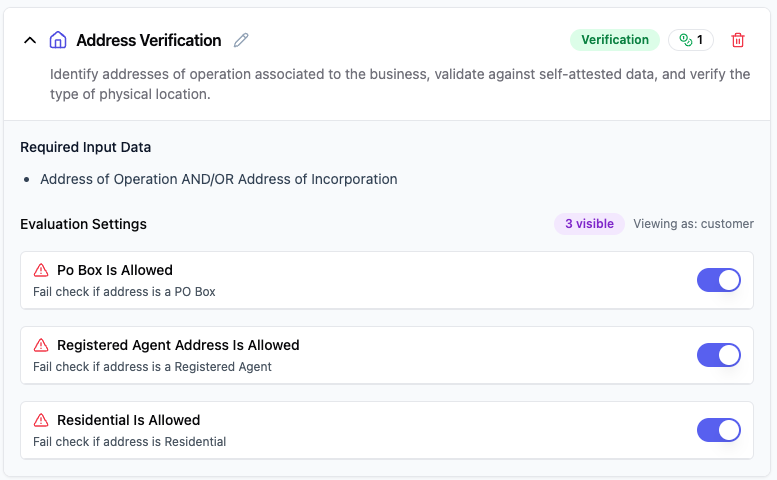
Task: Open the linked count badge showing 1
Action: click(691, 40)
